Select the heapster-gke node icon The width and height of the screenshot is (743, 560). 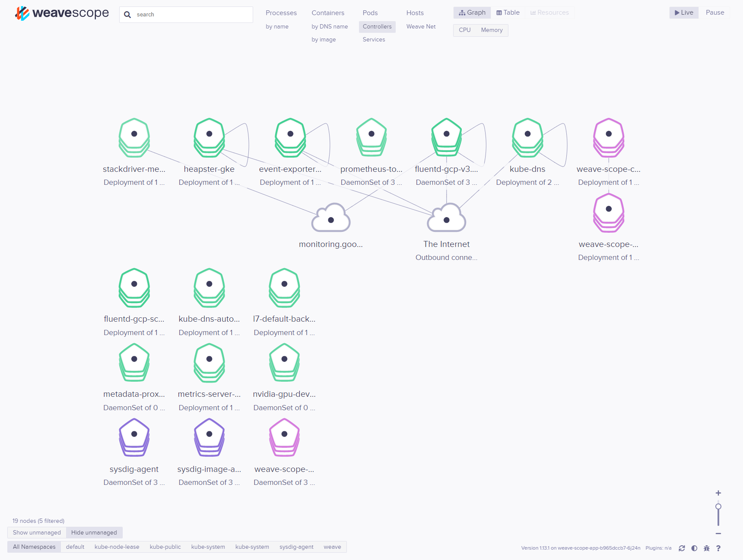coord(209,137)
